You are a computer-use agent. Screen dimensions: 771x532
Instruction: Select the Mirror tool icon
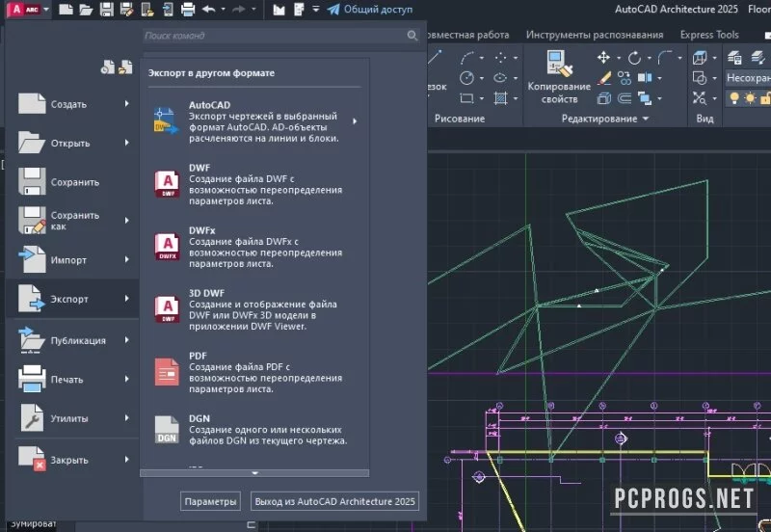click(645, 78)
